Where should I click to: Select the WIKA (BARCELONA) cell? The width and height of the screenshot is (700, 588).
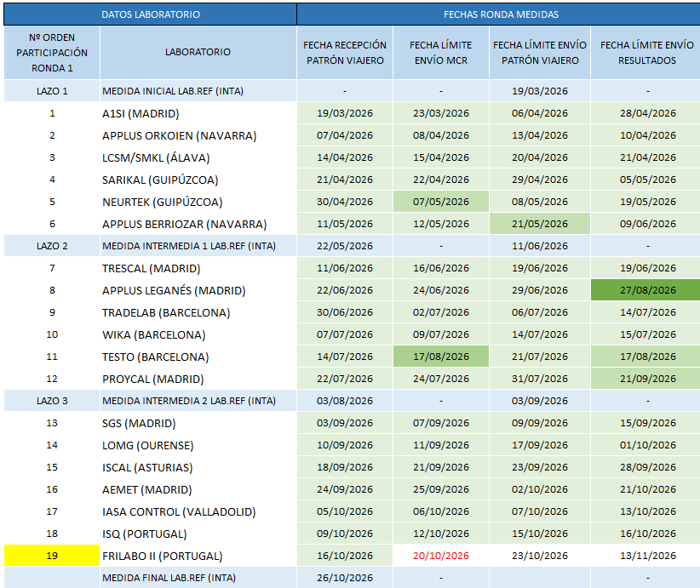pyautogui.click(x=198, y=334)
